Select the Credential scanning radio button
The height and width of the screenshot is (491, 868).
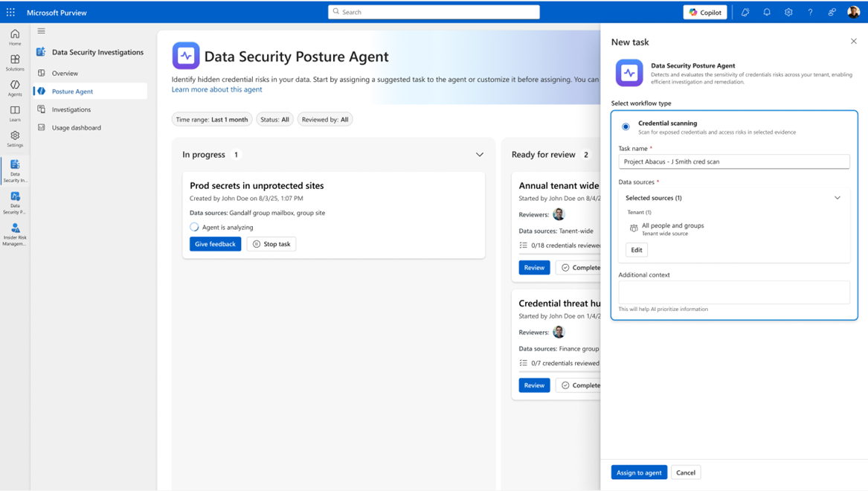click(626, 126)
